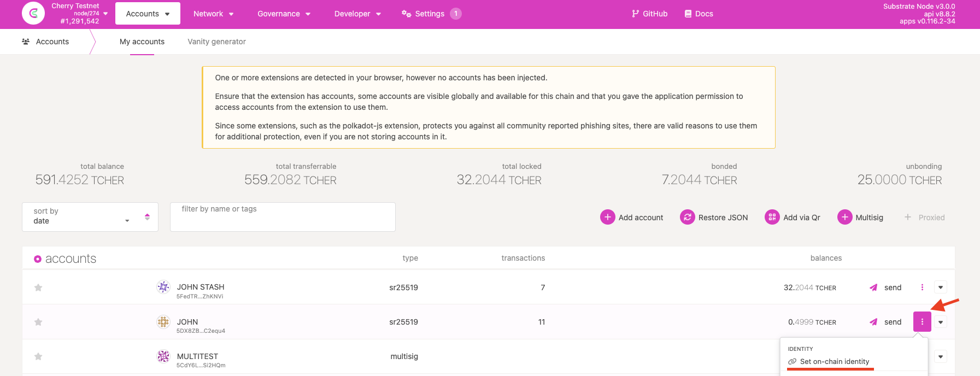Open the sort by date dropdown
Screen dimensions: 980x376
pyautogui.click(x=82, y=217)
